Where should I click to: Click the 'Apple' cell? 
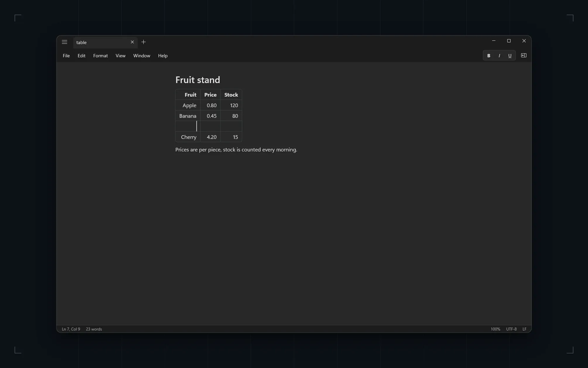188,105
